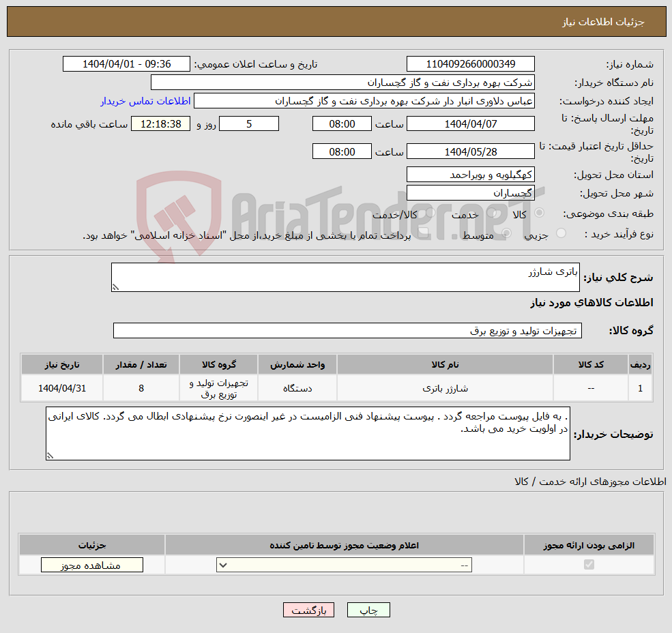Click the response deadline date 1404/04/07
672x633 pixels.
click(x=470, y=124)
